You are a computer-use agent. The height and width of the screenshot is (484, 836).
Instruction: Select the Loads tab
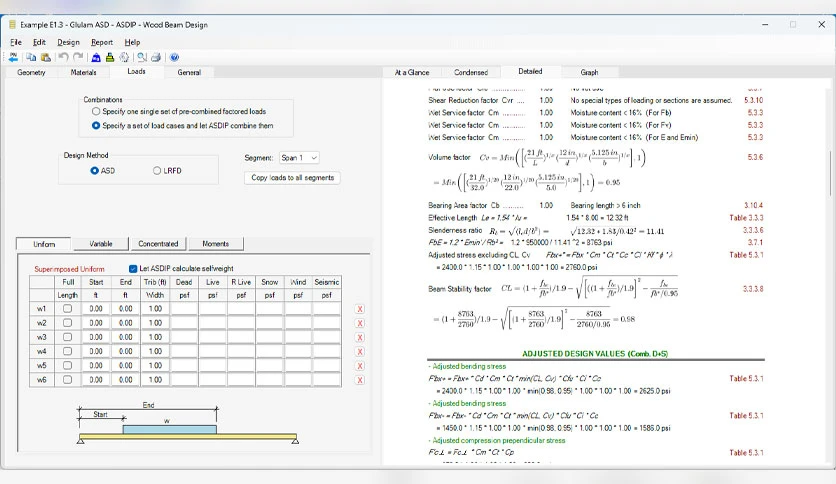[136, 71]
